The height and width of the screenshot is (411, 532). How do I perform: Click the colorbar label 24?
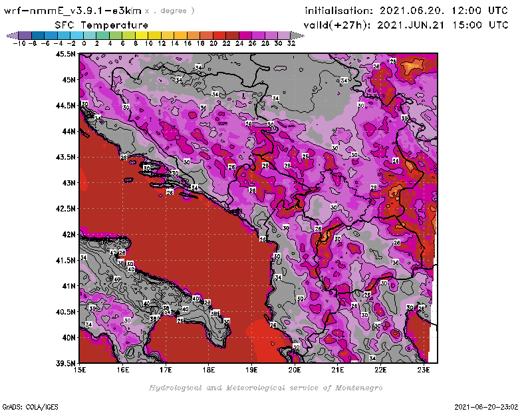click(239, 43)
